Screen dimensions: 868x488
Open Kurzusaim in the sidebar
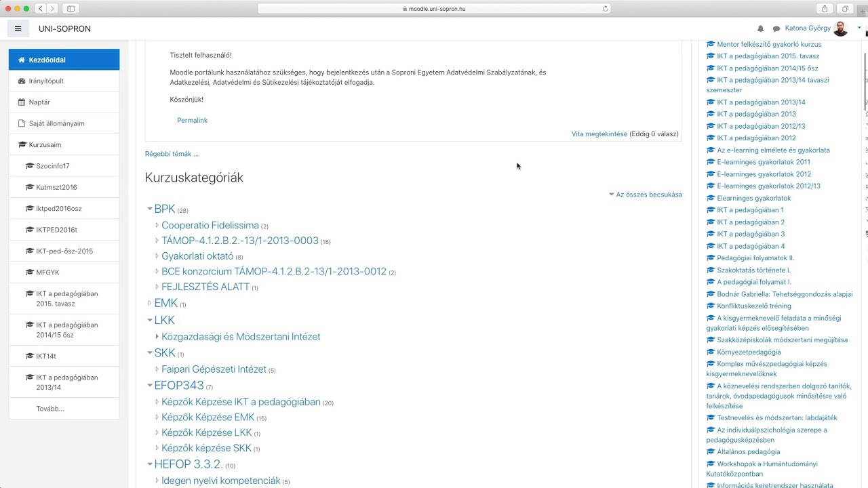pyautogui.click(x=64, y=144)
